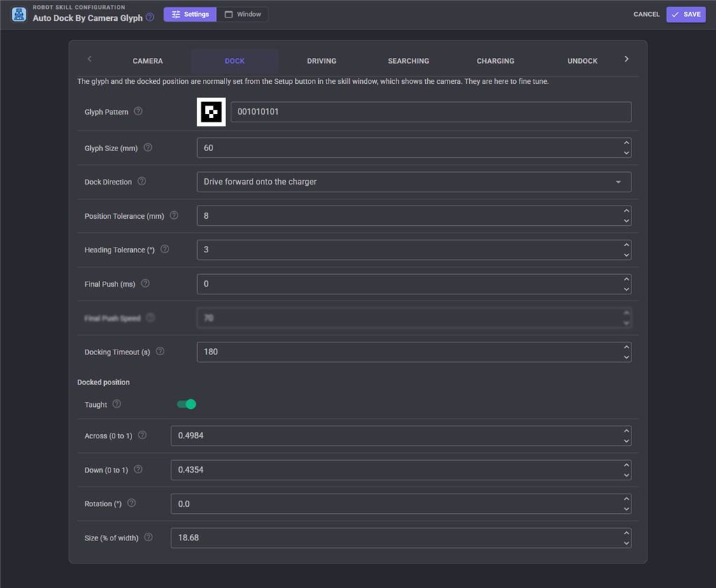Toggle the Taught switch off
The height and width of the screenshot is (588, 716).
(186, 405)
